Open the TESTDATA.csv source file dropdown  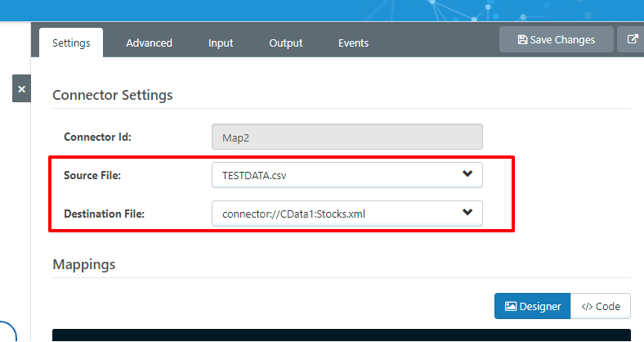tap(335, 175)
